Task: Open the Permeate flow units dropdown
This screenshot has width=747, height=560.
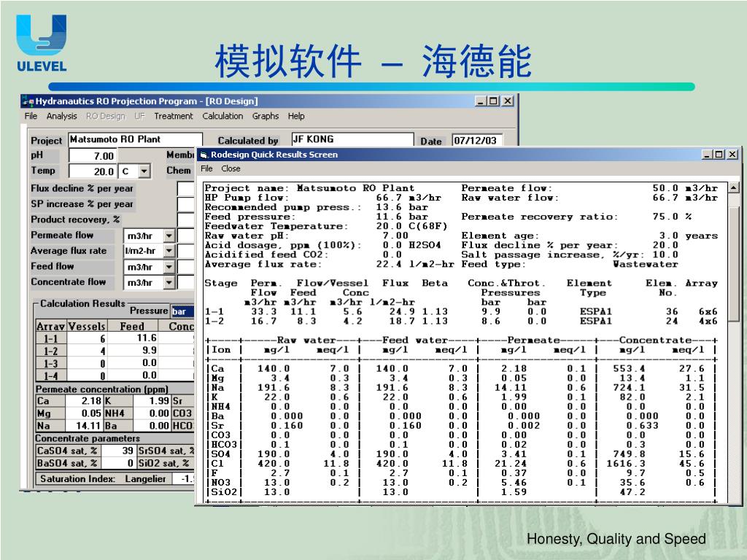Action: pyautogui.click(x=169, y=236)
